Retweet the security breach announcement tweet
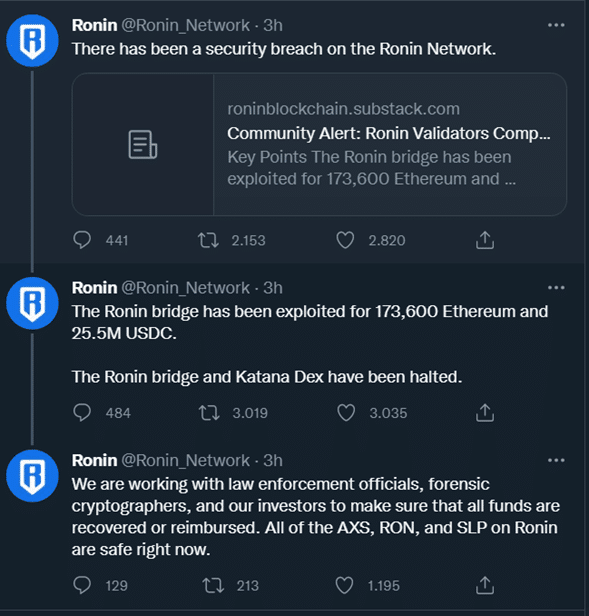The width and height of the screenshot is (589, 616). [x=208, y=240]
